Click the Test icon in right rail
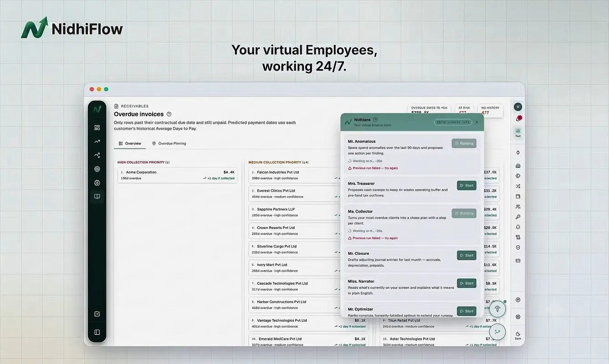Screen dimensions: 609x364 (x=518, y=132)
